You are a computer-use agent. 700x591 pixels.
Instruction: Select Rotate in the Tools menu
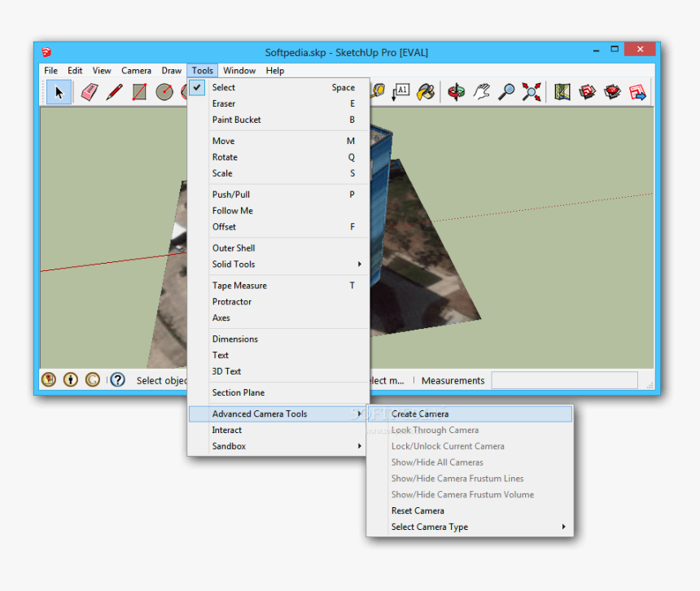pyautogui.click(x=278, y=157)
